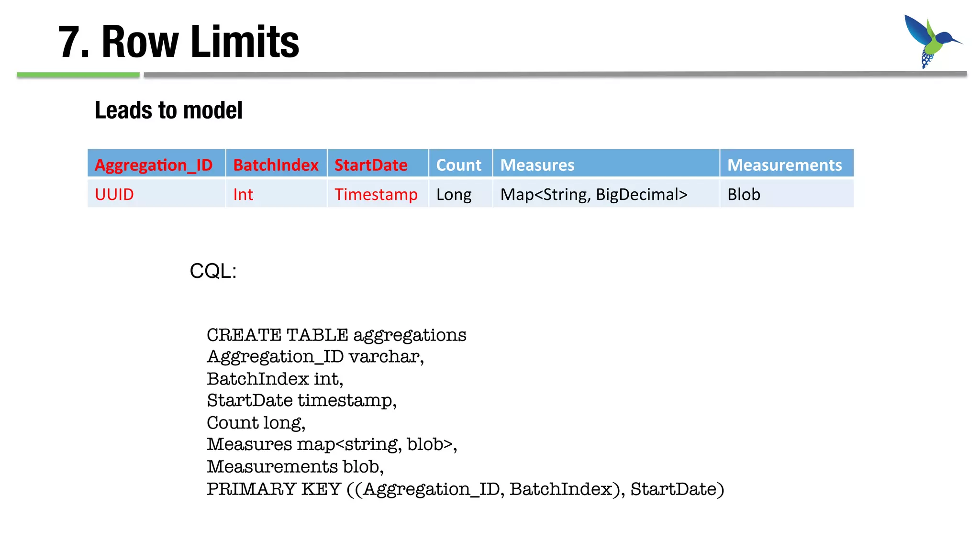Screen dimensions: 980x551
Task: Select the 'Aggregation_ID' table header cell
Action: coord(156,163)
